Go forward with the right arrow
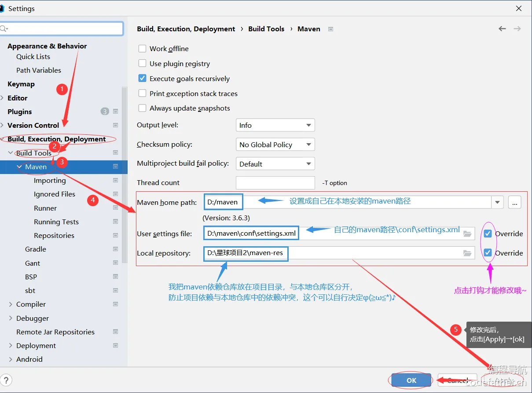The height and width of the screenshot is (393, 532). pyautogui.click(x=517, y=29)
